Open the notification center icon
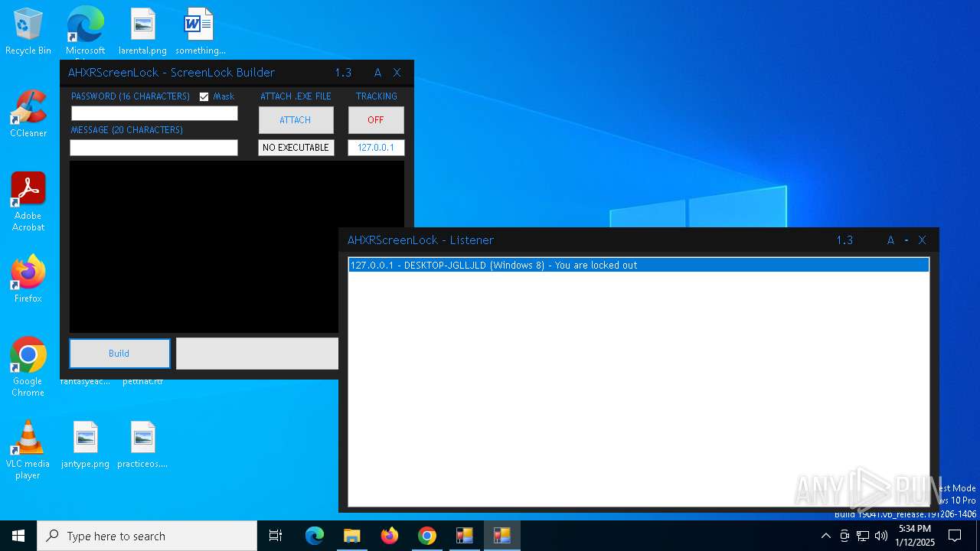 [x=955, y=536]
